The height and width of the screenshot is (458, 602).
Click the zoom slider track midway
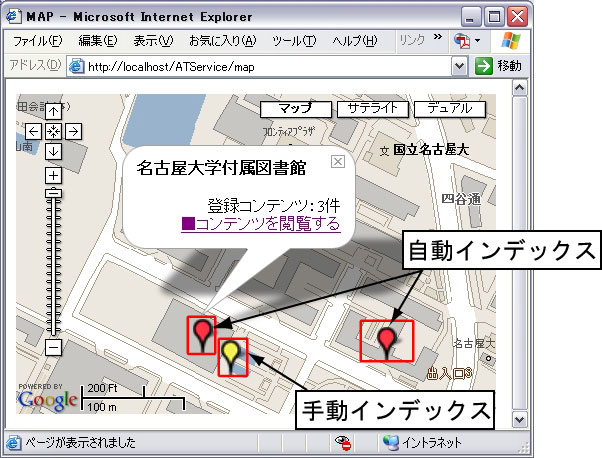click(x=53, y=265)
